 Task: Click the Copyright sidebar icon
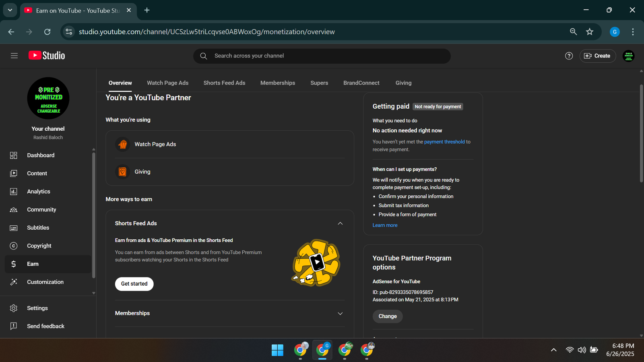pyautogui.click(x=14, y=246)
